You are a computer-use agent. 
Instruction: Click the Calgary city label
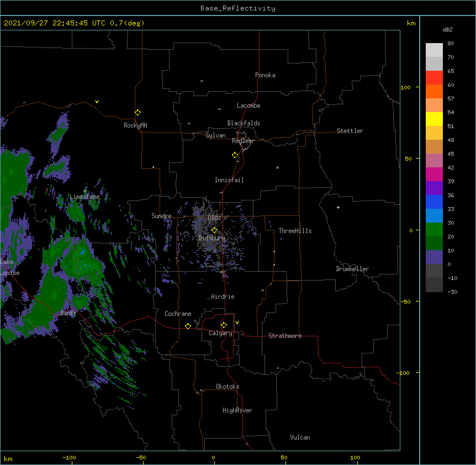point(221,333)
